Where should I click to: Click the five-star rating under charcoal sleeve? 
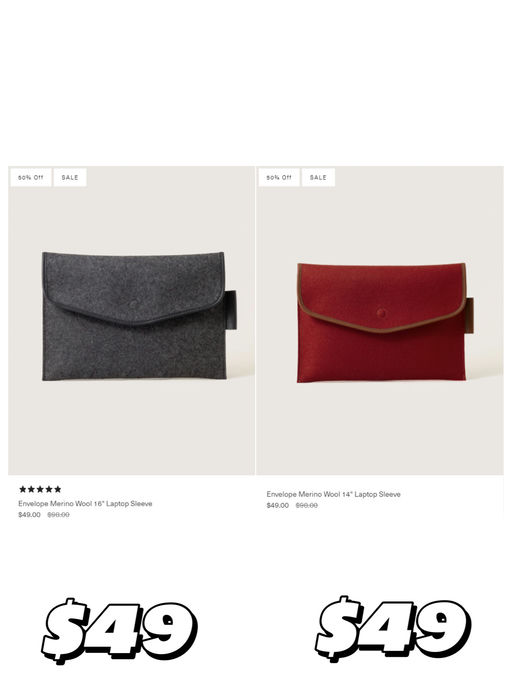tap(40, 489)
